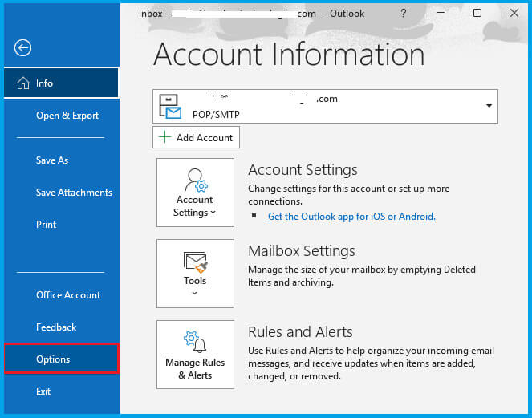Go back using the circled arrow icon
Screen dimensions: 532x418
point(22,48)
